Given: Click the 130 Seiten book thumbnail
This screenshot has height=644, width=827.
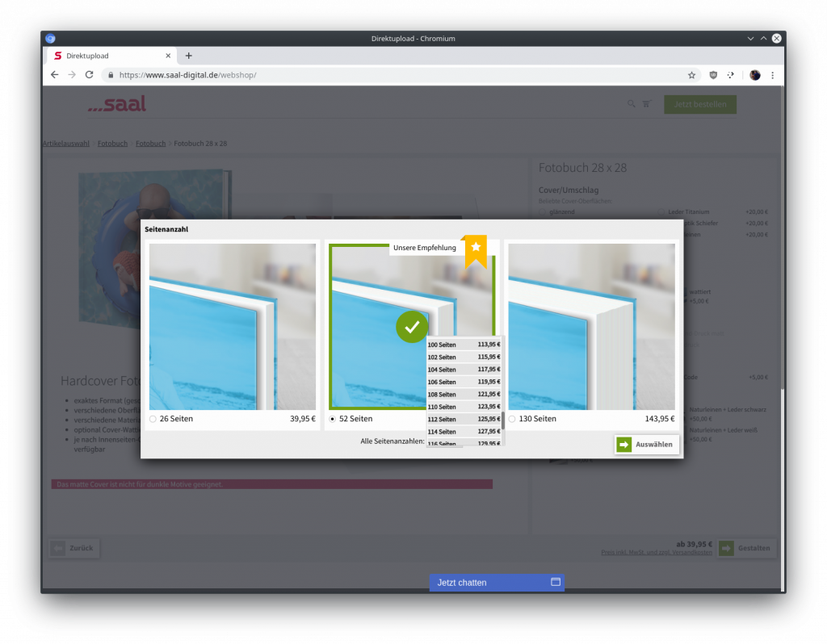Looking at the screenshot, I should click(x=591, y=326).
